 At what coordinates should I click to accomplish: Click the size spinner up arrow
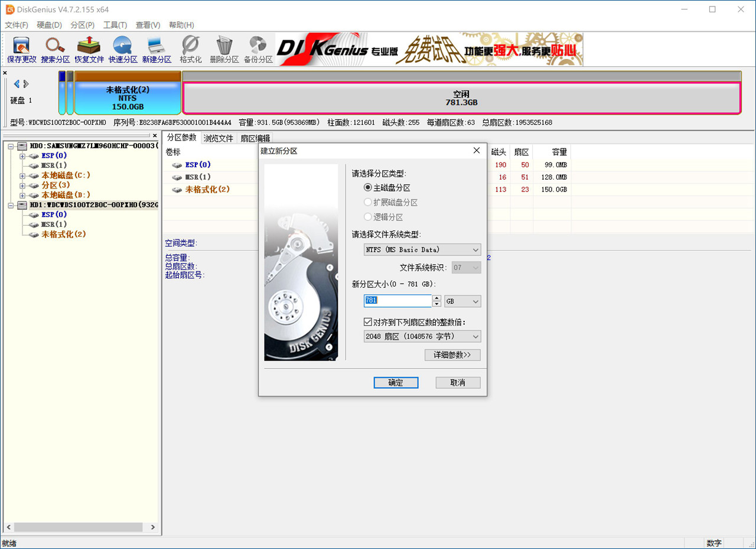tap(436, 298)
